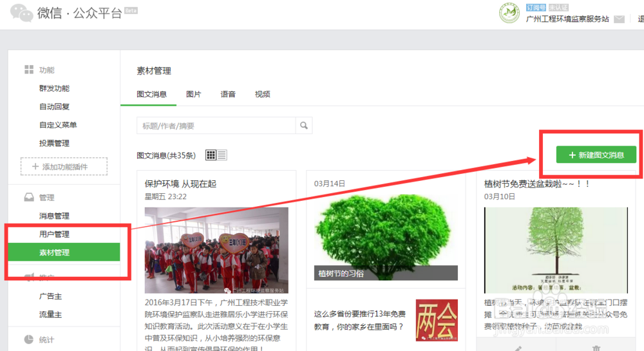Click the search magnifier icon
The image size is (644, 351).
[304, 125]
